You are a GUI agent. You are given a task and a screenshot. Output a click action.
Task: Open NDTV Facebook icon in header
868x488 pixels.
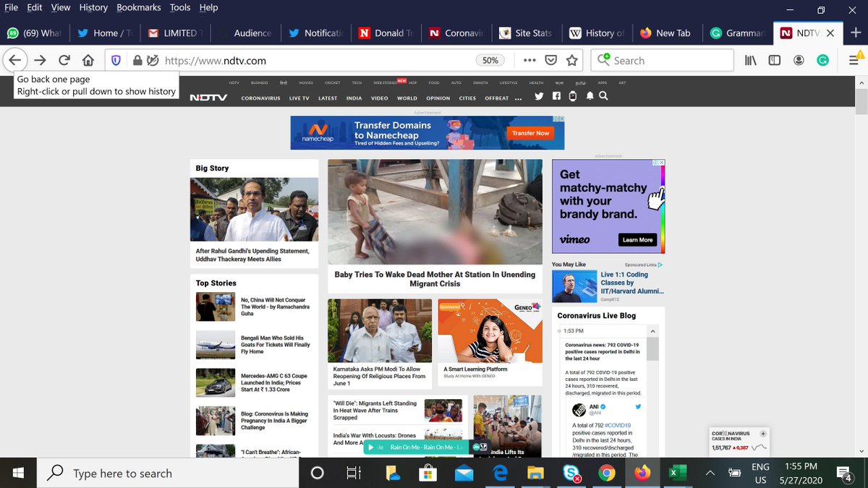(x=556, y=95)
